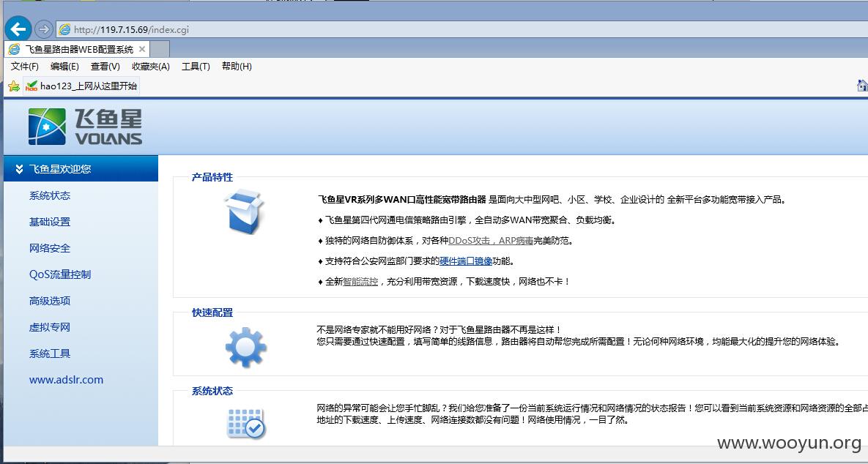Image resolution: width=868 pixels, height=464 pixels.
Task: Click the calendar checkmark 系统状态 icon
Action: (246, 424)
